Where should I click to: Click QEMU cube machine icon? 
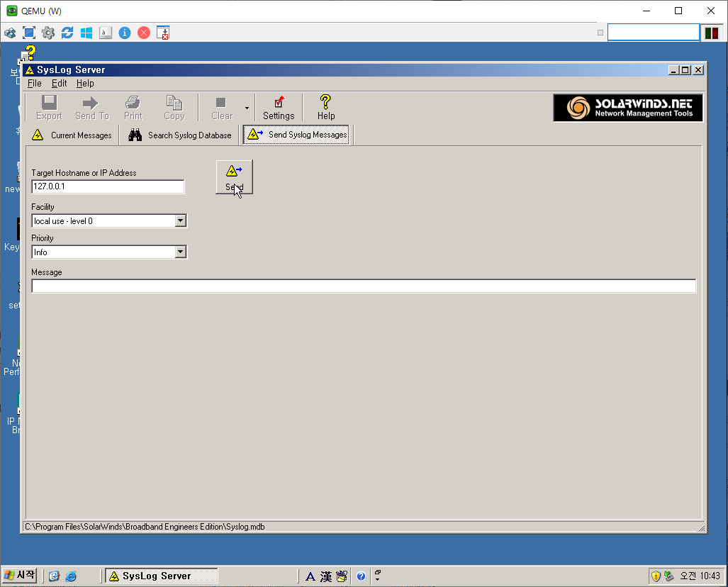click(x=10, y=33)
